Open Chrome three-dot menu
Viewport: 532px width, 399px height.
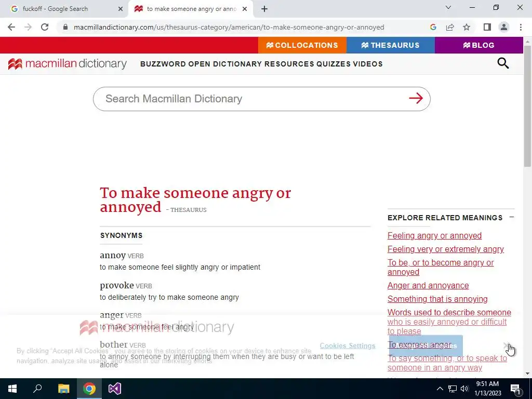(x=521, y=27)
